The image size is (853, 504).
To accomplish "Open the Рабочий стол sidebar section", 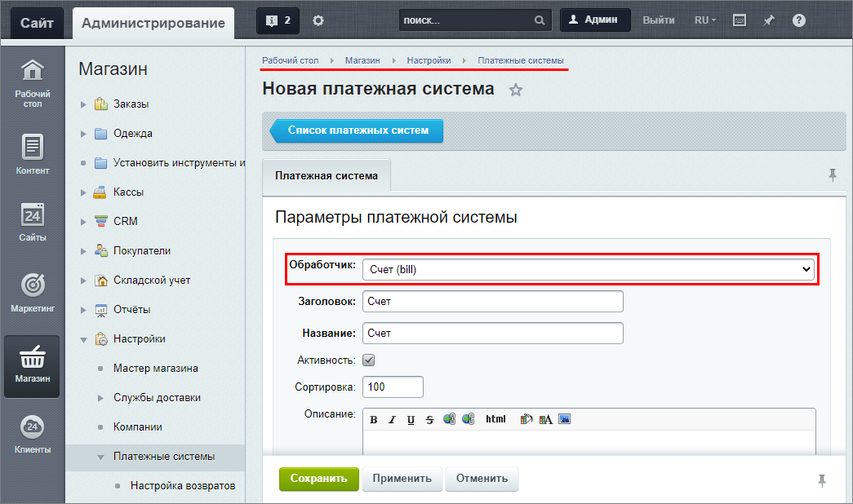I will tap(32, 84).
